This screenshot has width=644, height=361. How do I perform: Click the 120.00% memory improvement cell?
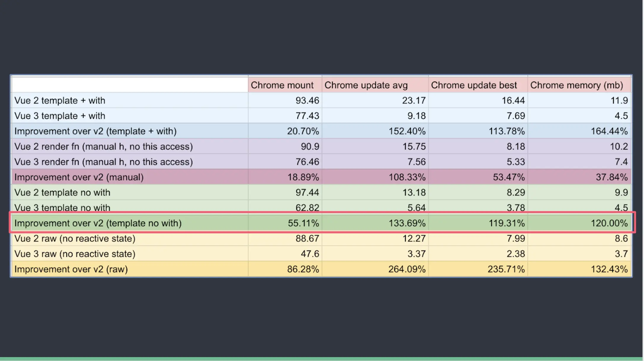[609, 223]
